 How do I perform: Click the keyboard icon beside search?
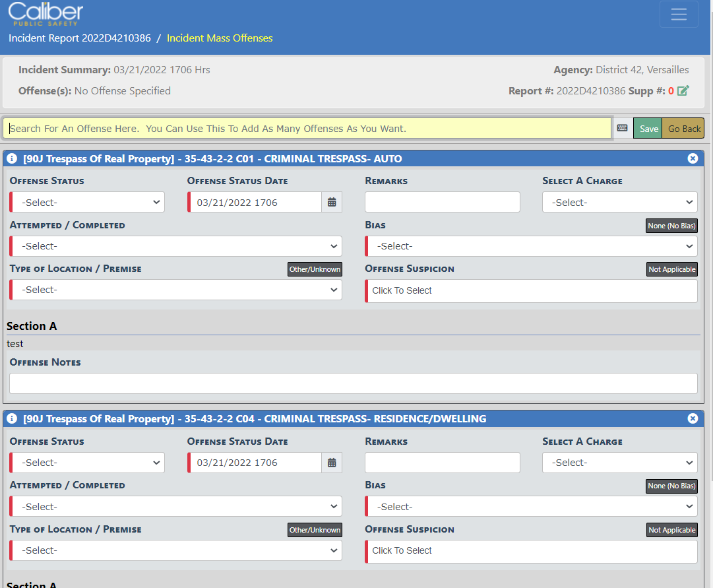pos(622,128)
